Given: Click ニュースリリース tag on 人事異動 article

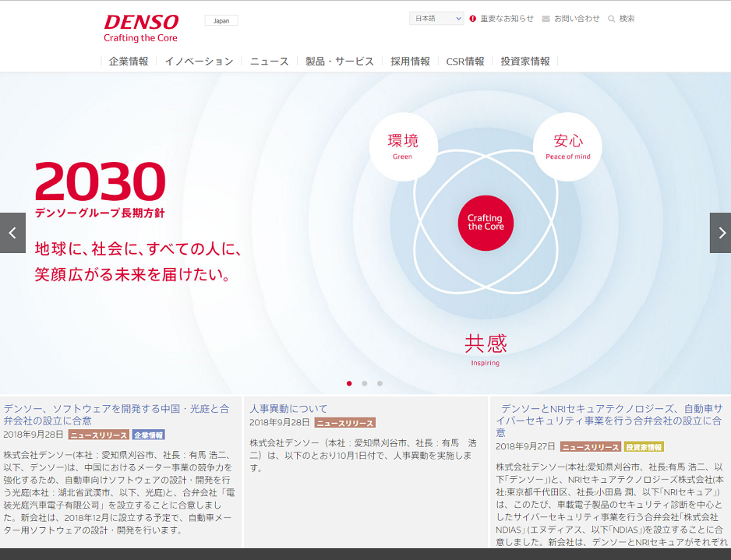Looking at the screenshot, I should (345, 423).
